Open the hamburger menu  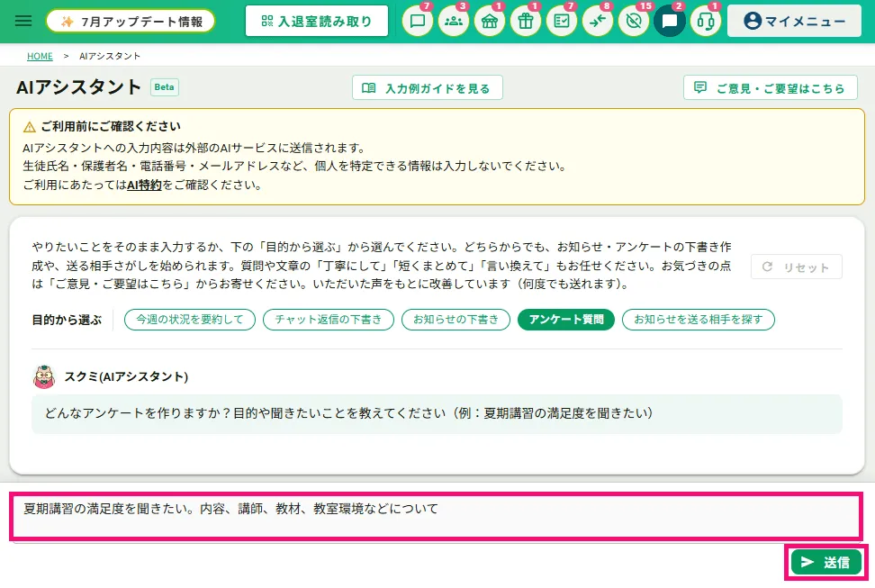click(23, 22)
